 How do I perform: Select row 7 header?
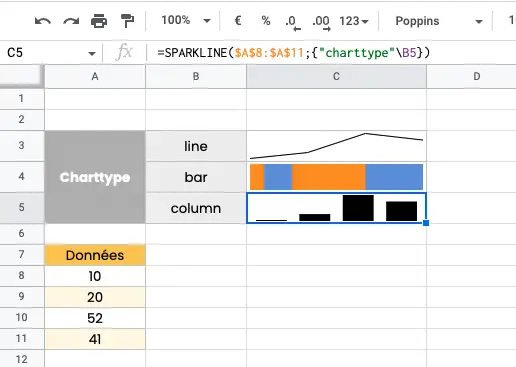(22, 254)
